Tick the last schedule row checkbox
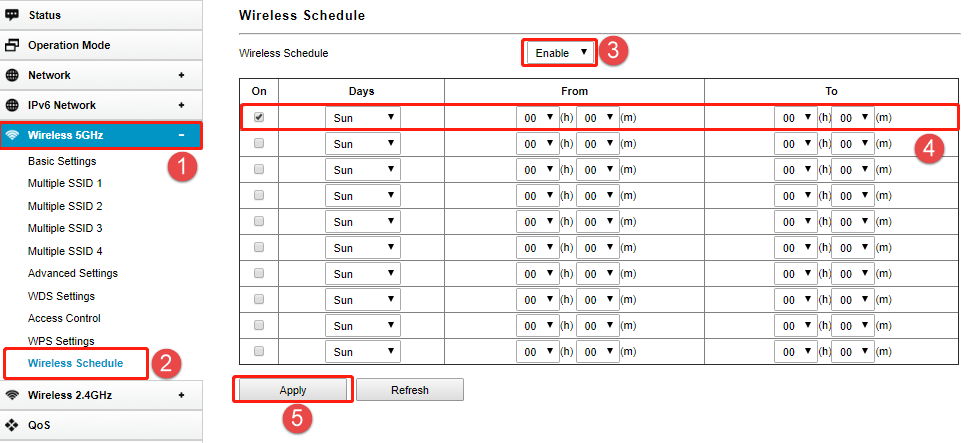Viewport: 973px width, 443px height. (259, 351)
